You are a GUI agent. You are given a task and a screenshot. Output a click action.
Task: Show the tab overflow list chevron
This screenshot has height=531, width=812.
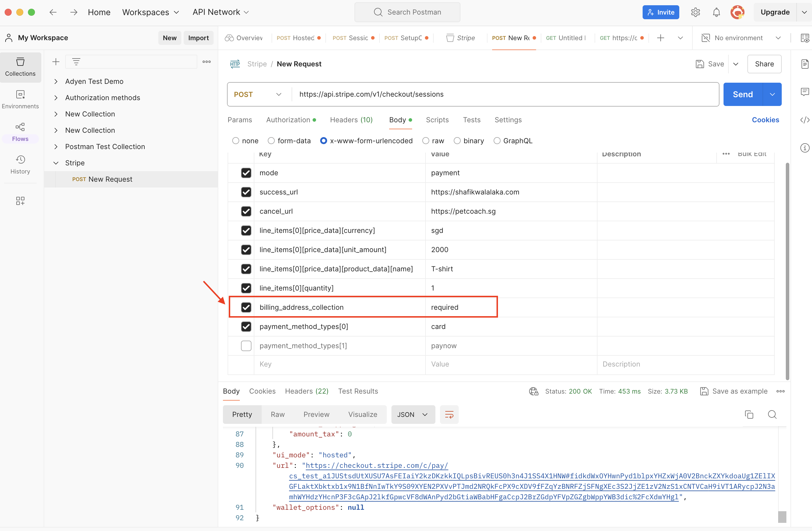[680, 38]
